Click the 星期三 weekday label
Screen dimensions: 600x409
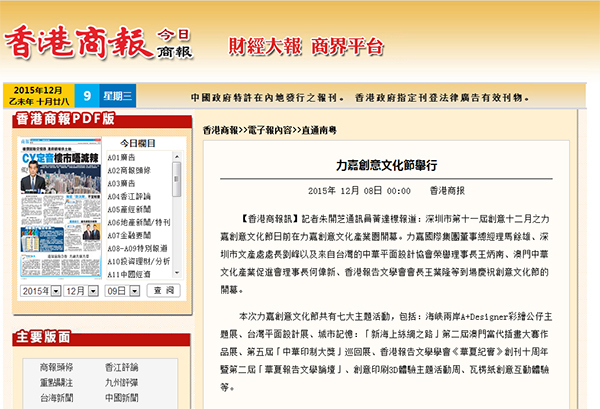[118, 96]
